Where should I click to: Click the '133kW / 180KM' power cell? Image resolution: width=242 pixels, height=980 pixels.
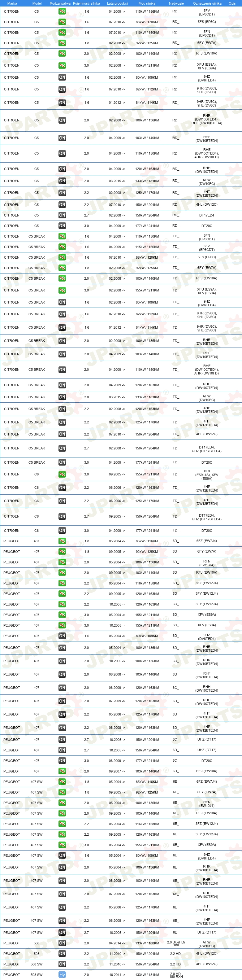[x=147, y=943]
